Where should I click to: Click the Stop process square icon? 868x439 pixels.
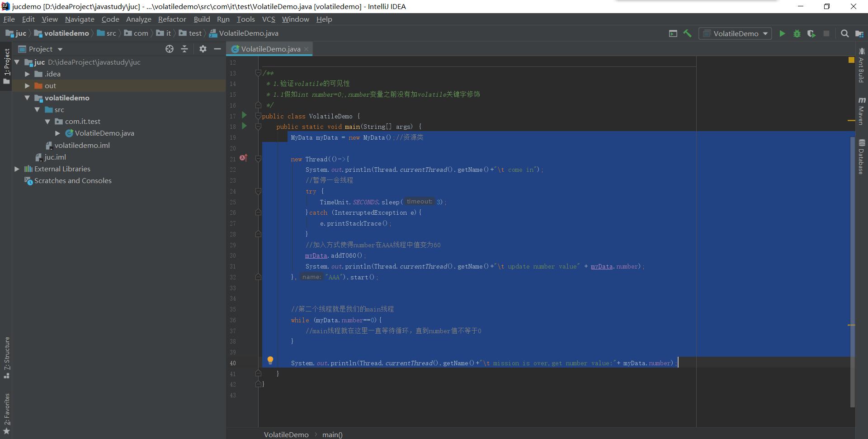826,33
